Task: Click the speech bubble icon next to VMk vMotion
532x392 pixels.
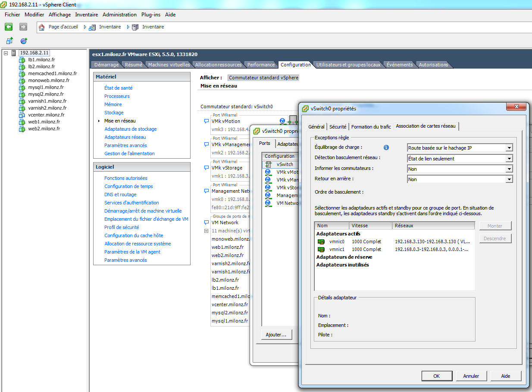Action: point(207,121)
